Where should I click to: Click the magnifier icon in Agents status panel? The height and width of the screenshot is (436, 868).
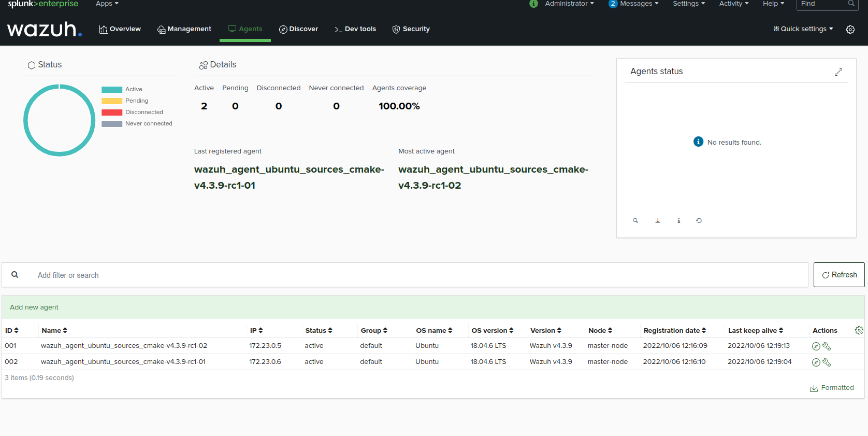tap(635, 221)
